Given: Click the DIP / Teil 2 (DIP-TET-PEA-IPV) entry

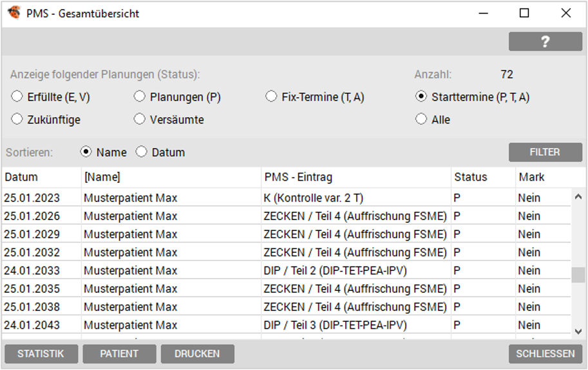Looking at the screenshot, I should coord(336,270).
